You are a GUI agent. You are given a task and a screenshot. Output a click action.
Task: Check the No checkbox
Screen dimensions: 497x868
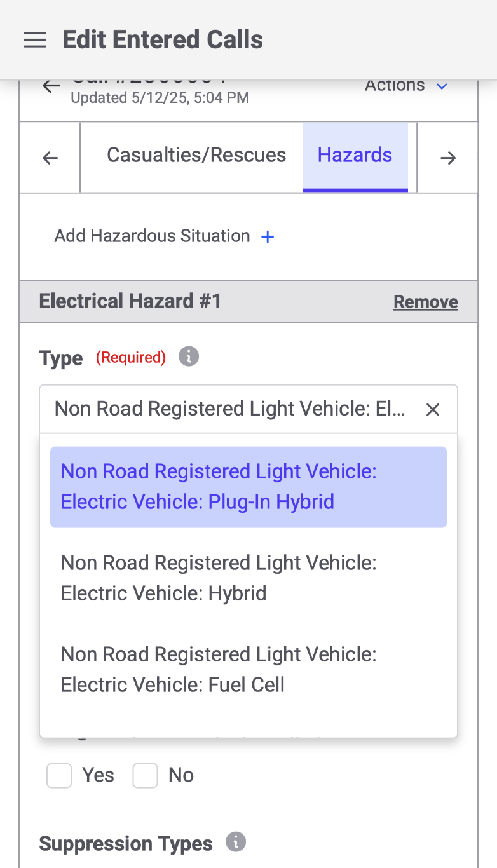pos(145,775)
